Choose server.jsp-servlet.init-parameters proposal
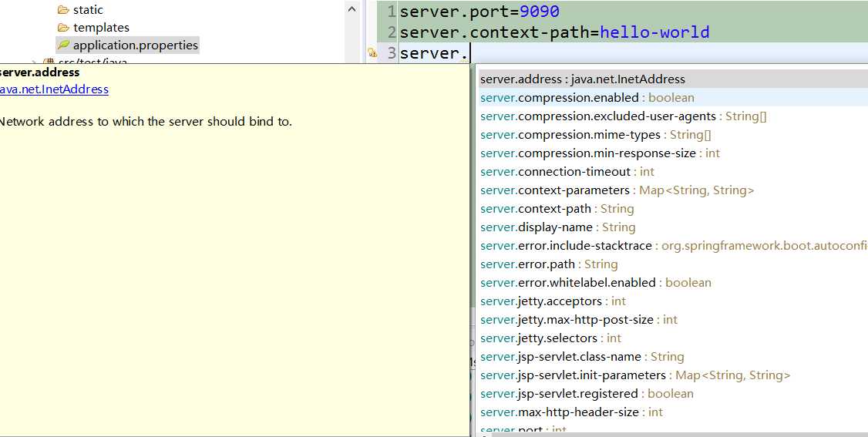This screenshot has height=437, width=868. [673, 375]
